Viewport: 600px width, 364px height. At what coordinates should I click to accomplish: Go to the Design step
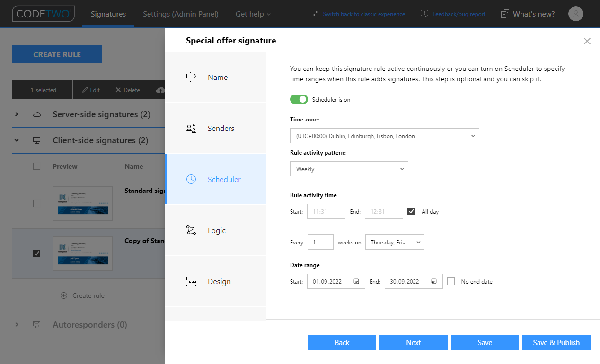(x=216, y=281)
